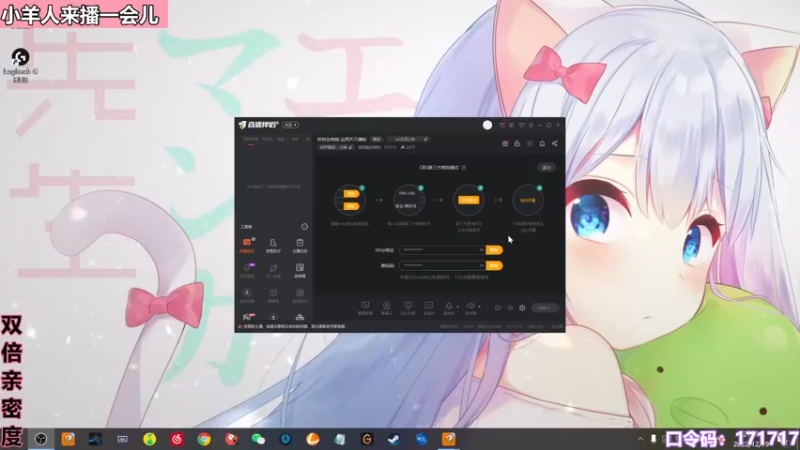Click the user avatar in title bar
This screenshot has height=450, width=800.
tap(487, 125)
